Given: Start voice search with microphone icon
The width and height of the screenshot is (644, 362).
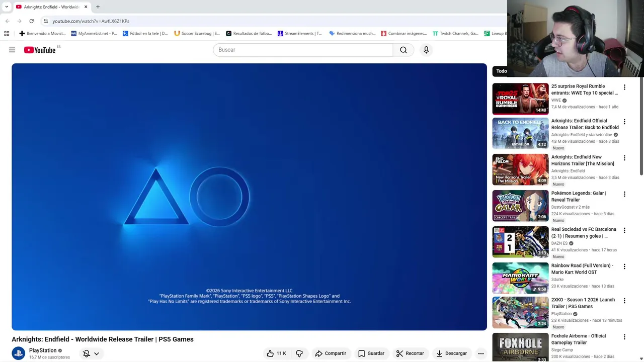Looking at the screenshot, I should pyautogui.click(x=426, y=50).
